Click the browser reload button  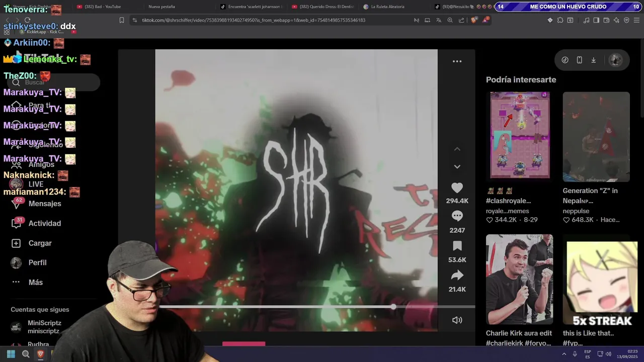27,20
